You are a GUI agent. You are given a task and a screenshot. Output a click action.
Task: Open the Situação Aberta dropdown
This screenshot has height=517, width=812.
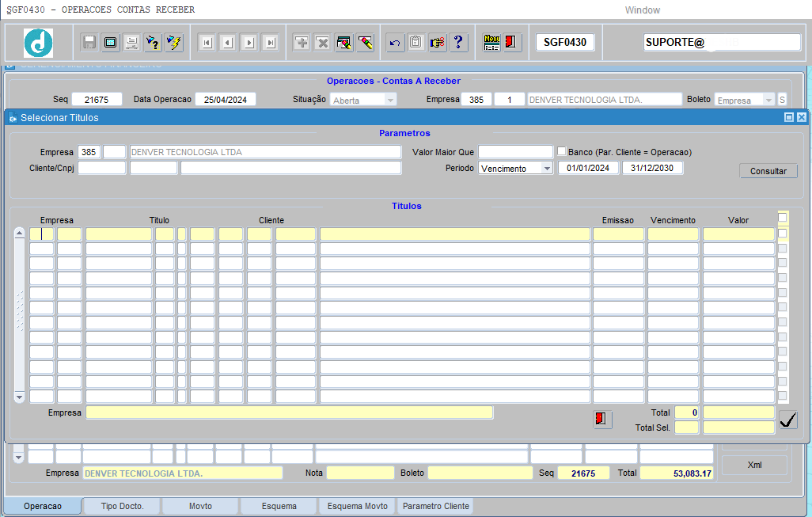(390, 100)
